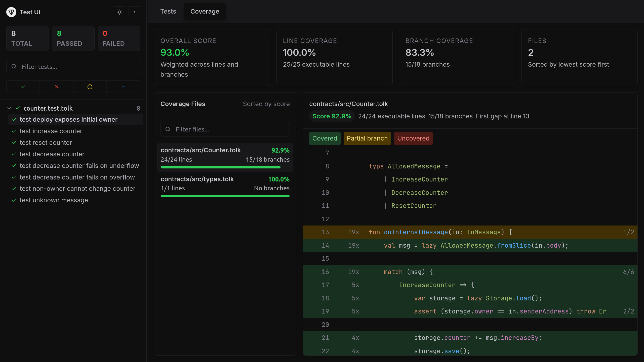The width and height of the screenshot is (644, 362).
Task: Collapse the counter.test.tolk tree group
Action: (9, 108)
